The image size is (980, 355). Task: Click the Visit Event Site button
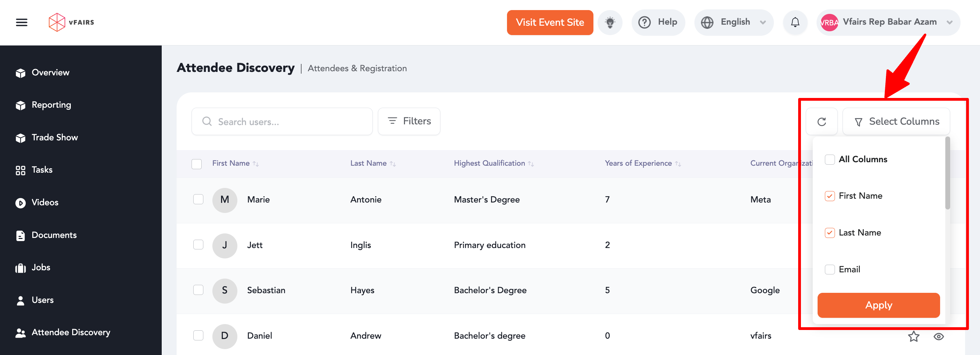[x=549, y=23]
